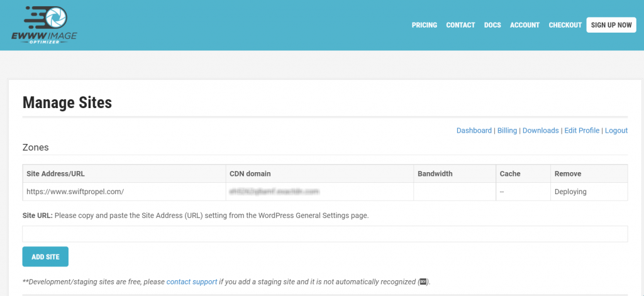Open the Account menu item
This screenshot has height=296, width=644.
(x=525, y=25)
